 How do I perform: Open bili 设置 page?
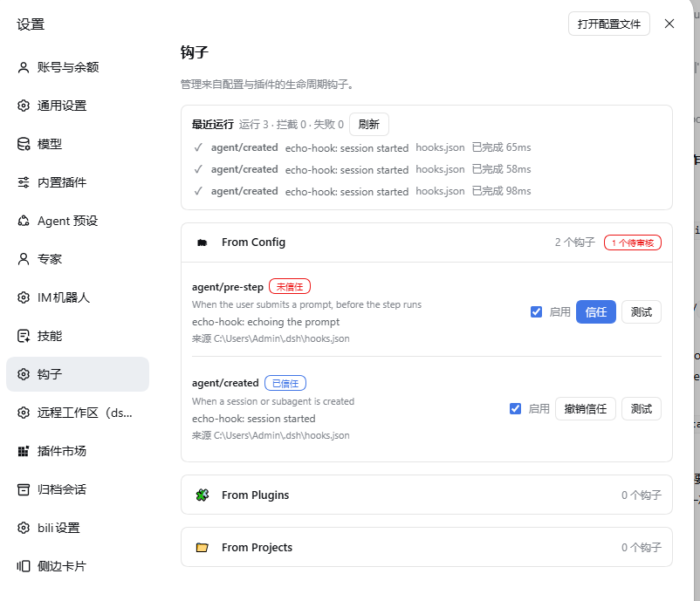[x=78, y=528]
